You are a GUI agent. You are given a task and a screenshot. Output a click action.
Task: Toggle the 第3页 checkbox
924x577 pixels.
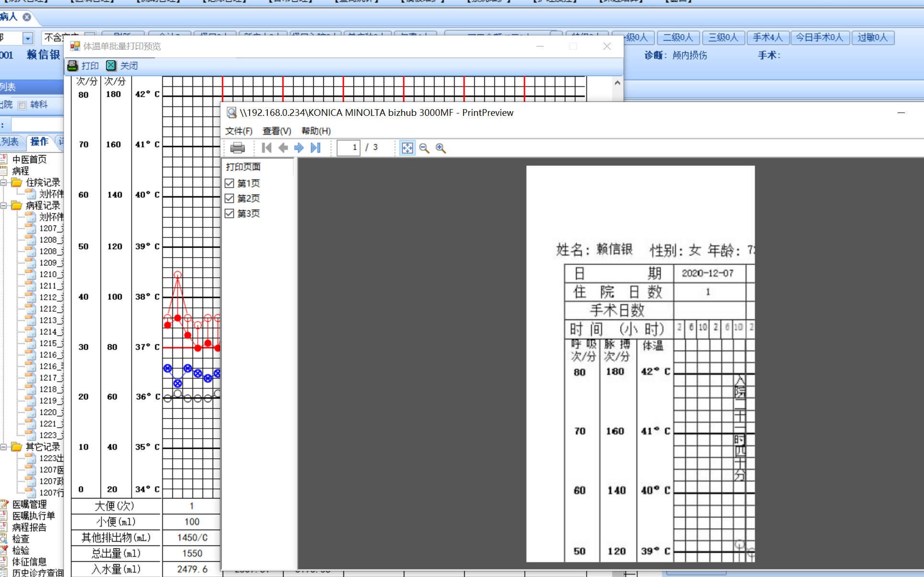[229, 214]
